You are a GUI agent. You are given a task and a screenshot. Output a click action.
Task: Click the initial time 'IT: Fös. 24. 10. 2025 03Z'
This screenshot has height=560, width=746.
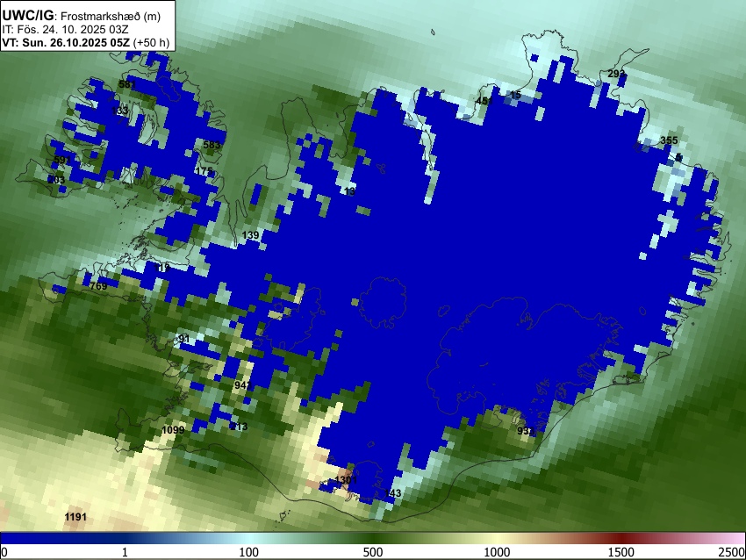click(x=65, y=30)
